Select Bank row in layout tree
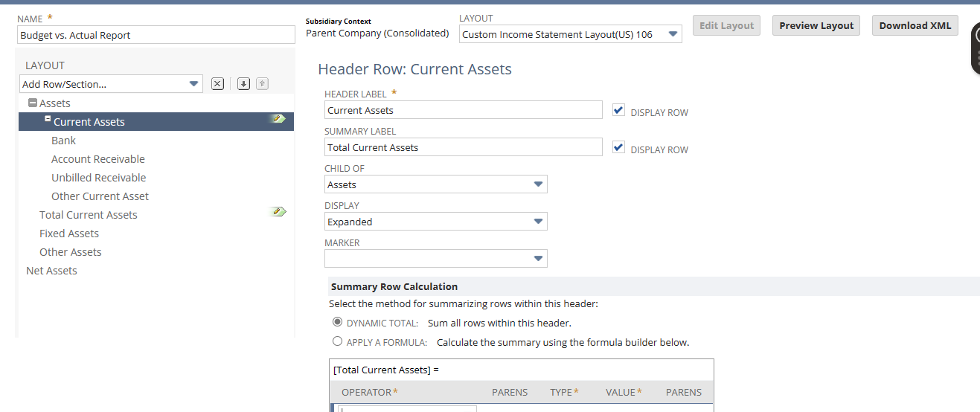Image resolution: width=980 pixels, height=412 pixels. tap(64, 141)
